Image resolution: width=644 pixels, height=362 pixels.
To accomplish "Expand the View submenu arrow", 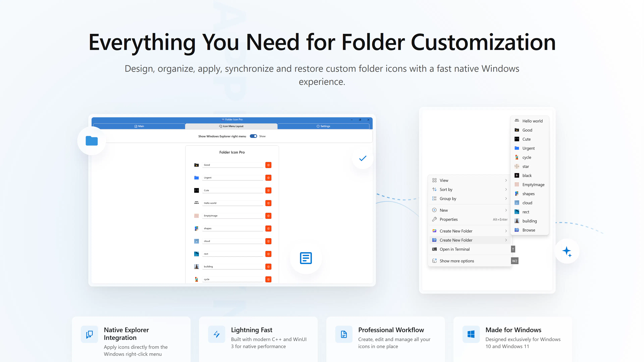I will (x=506, y=180).
